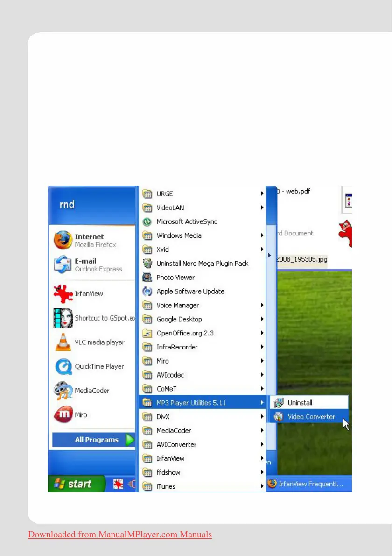Click the Photo Viewer text label

click(x=175, y=277)
